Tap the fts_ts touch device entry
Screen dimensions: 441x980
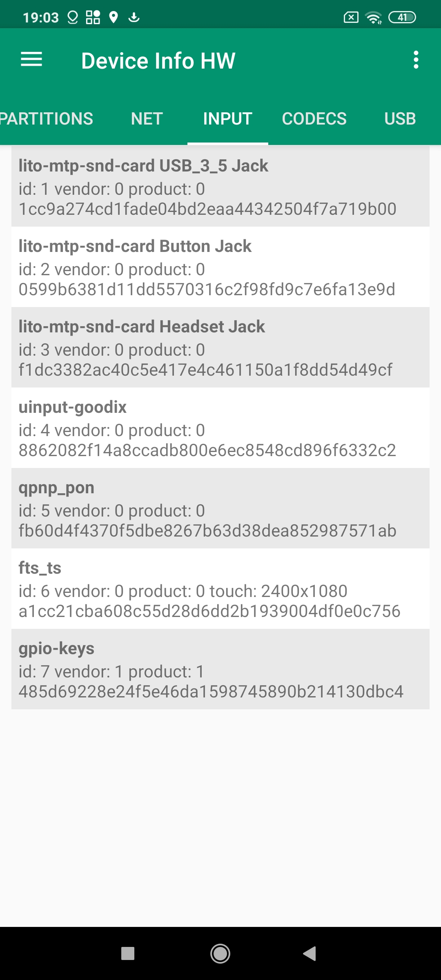point(220,589)
